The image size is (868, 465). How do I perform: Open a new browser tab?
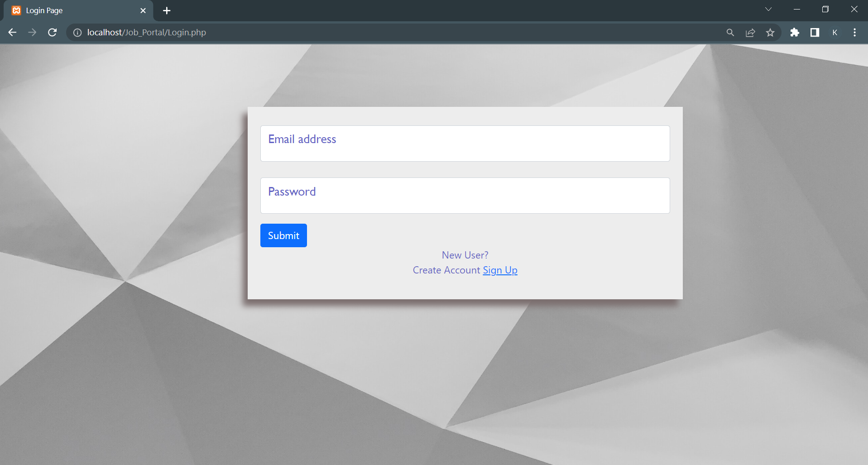point(167,10)
